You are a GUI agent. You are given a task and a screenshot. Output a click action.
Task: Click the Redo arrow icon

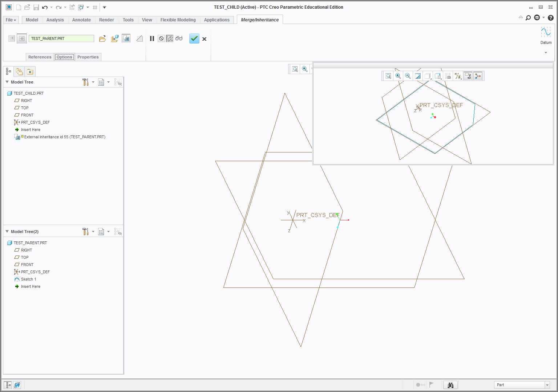coord(58,7)
